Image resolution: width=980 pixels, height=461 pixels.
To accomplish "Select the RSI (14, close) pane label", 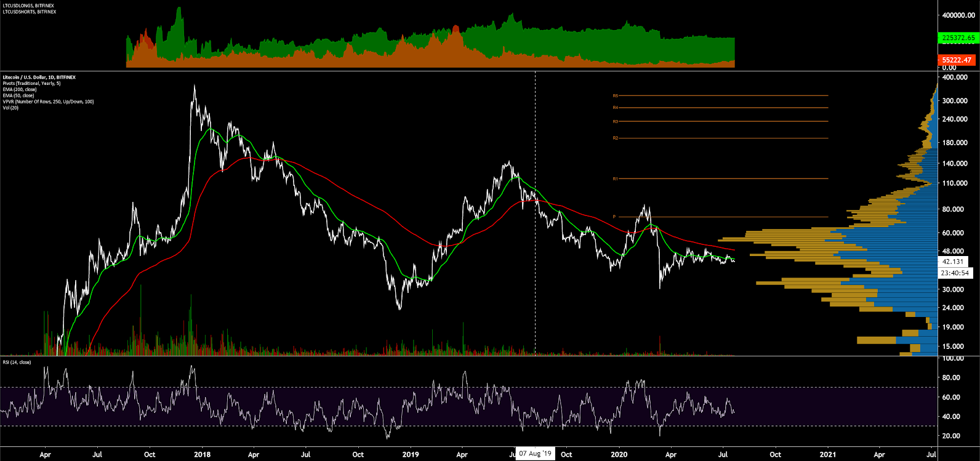I will point(17,362).
